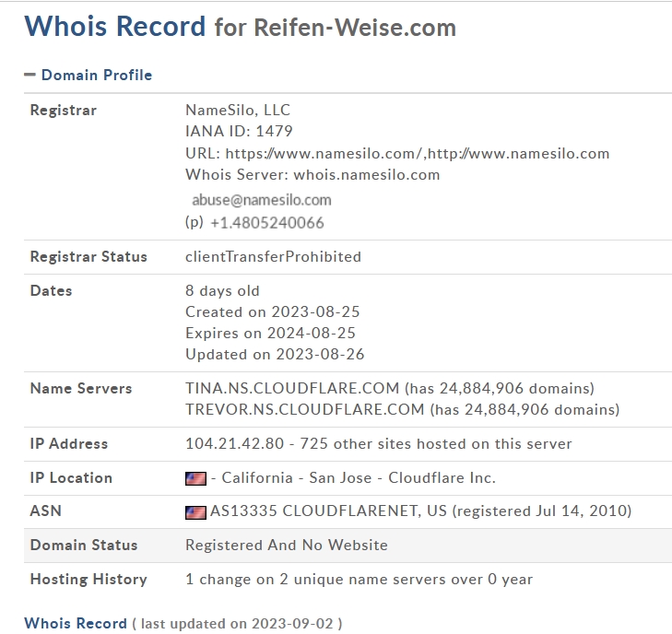This screenshot has width=672, height=634.
Task: Click Whois Server: whois.namesilo.com
Action: coord(312,175)
